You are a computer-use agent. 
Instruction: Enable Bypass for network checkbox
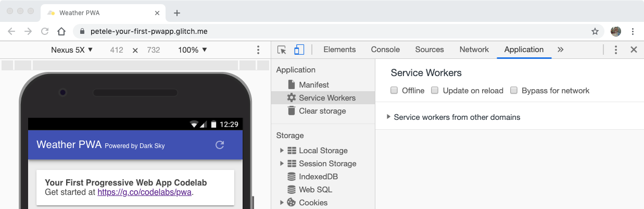pos(514,91)
